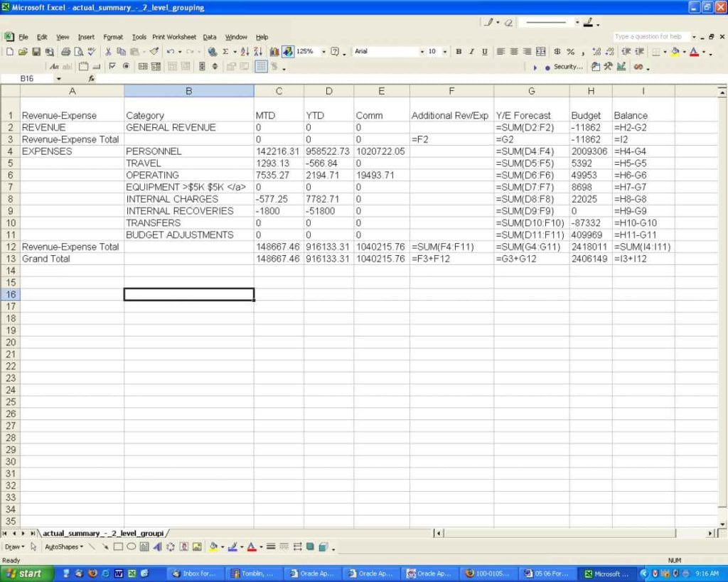Screen dimensions: 728x582
Task: Select cell containing PERSONNEL
Action: 189,151
